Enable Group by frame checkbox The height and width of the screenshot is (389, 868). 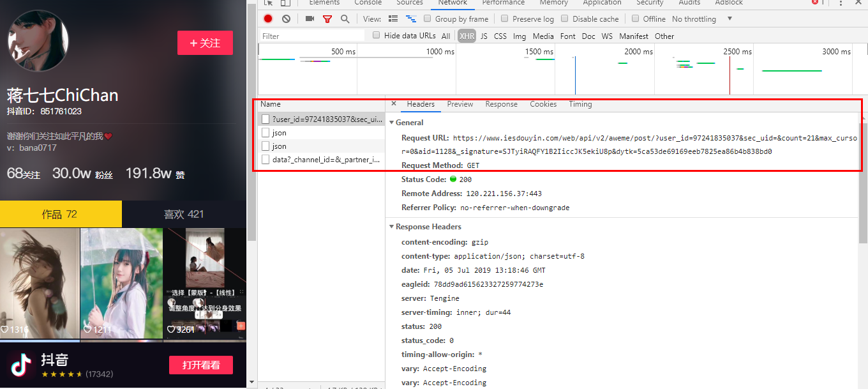(427, 19)
